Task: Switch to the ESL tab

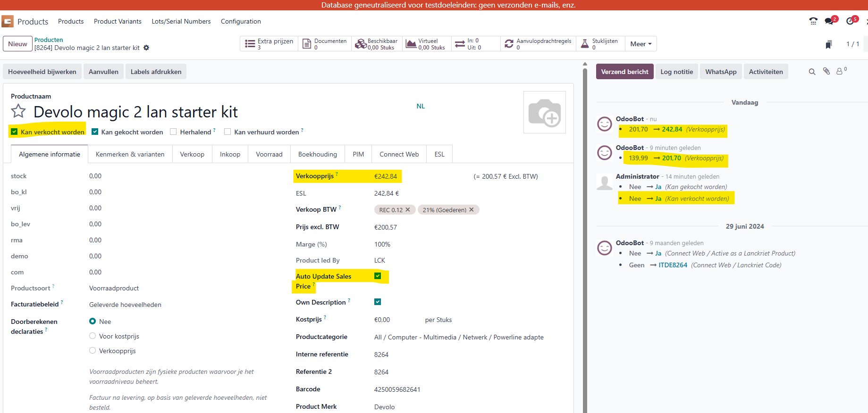Action: [x=439, y=154]
